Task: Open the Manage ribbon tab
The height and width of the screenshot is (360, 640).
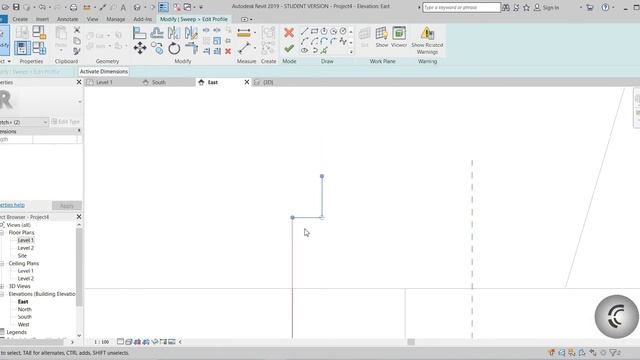Action: click(x=116, y=19)
